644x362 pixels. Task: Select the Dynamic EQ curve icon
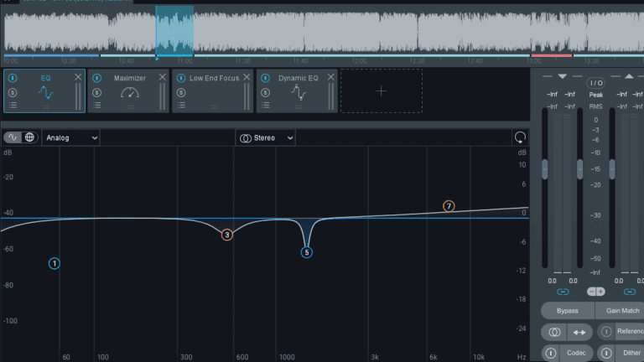(x=299, y=92)
